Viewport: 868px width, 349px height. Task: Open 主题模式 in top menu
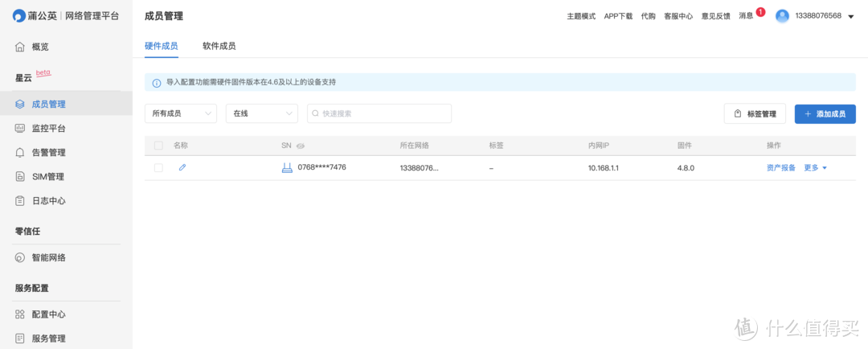coord(581,16)
